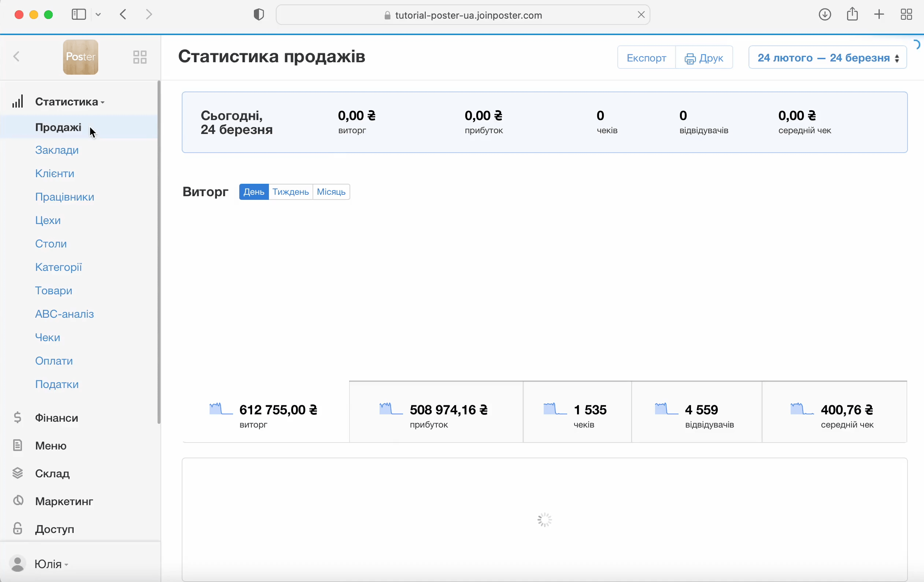This screenshot has width=924, height=582.
Task: Switch chart grouping to Тиждень
Action: pos(291,192)
